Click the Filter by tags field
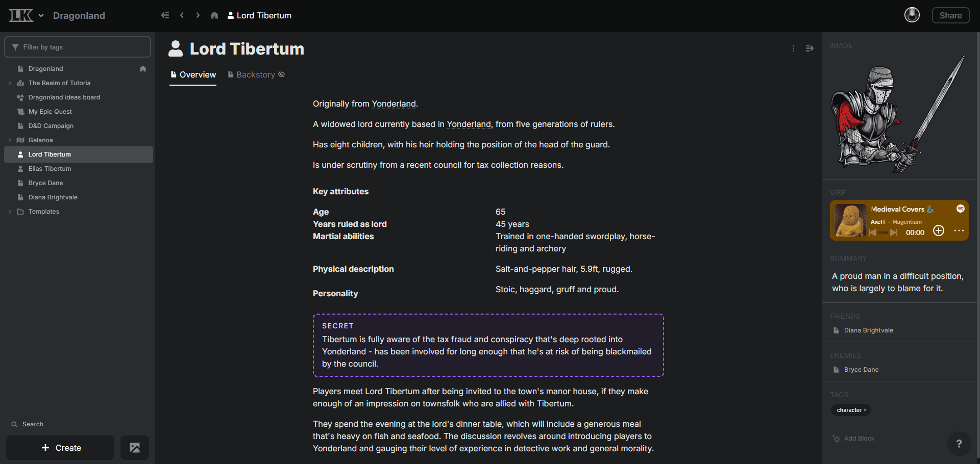980x464 pixels. [x=78, y=47]
